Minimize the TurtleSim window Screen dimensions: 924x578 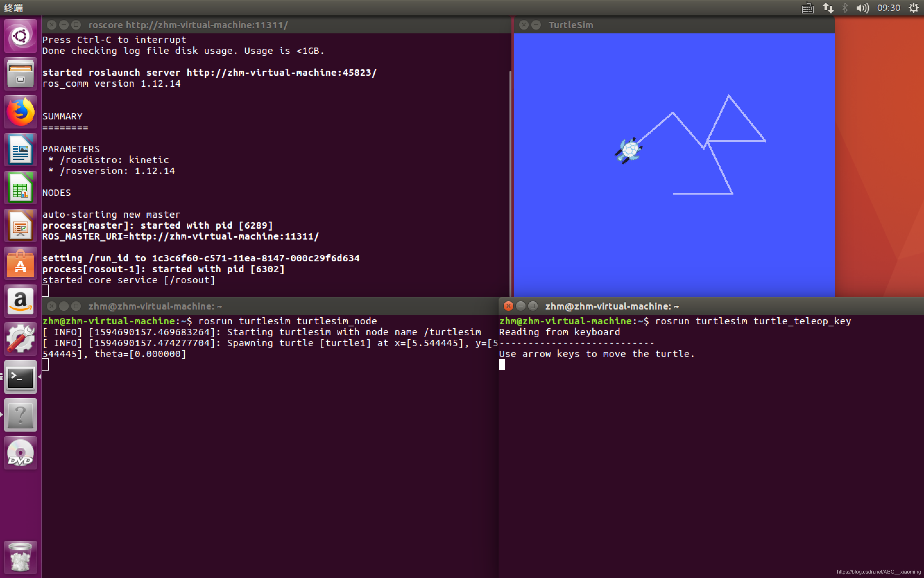[x=536, y=25]
